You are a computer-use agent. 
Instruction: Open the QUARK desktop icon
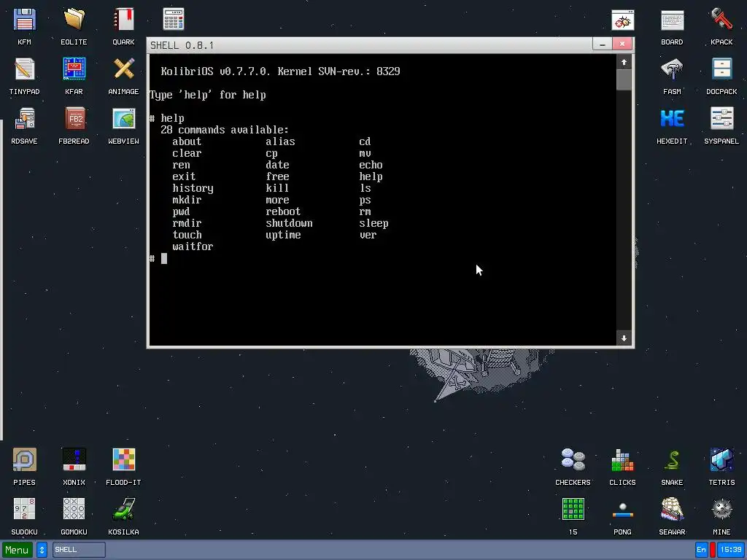click(123, 20)
